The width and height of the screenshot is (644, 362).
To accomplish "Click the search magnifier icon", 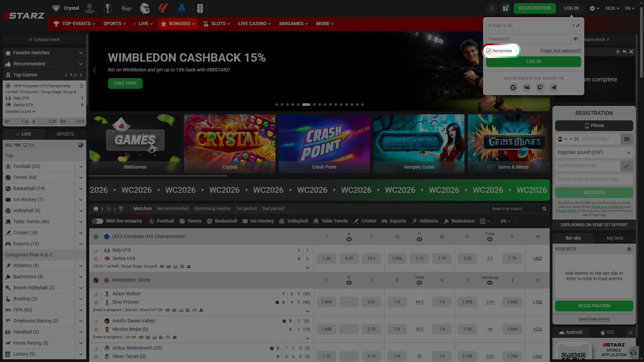I will (544, 209).
